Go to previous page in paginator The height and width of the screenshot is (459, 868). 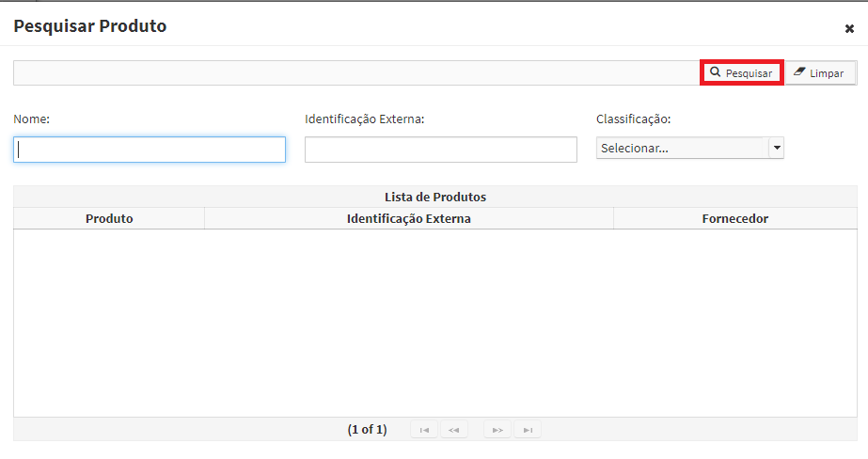[454, 430]
